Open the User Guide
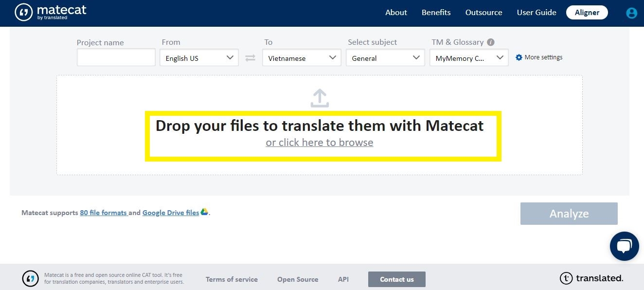This screenshot has height=290, width=644. (537, 13)
